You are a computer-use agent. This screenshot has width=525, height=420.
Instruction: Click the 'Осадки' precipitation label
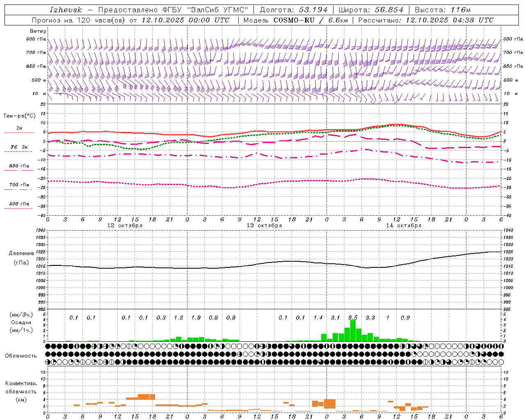tap(21, 322)
